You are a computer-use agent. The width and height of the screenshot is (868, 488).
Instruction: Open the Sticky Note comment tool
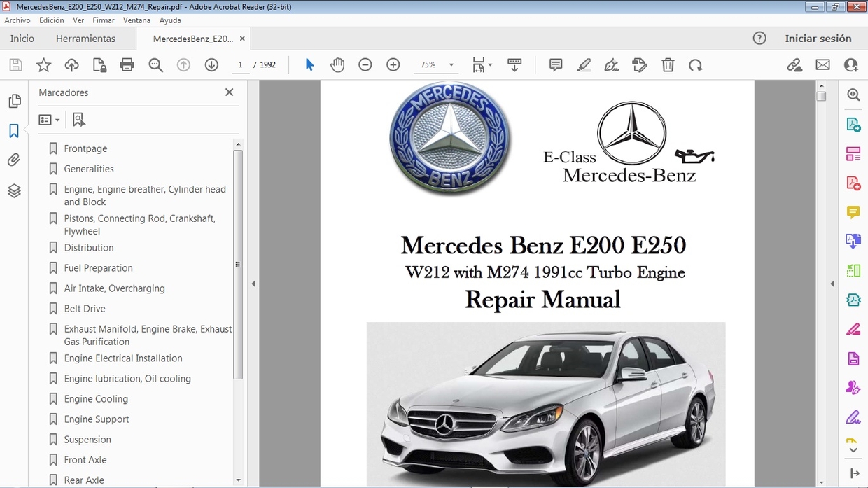555,64
